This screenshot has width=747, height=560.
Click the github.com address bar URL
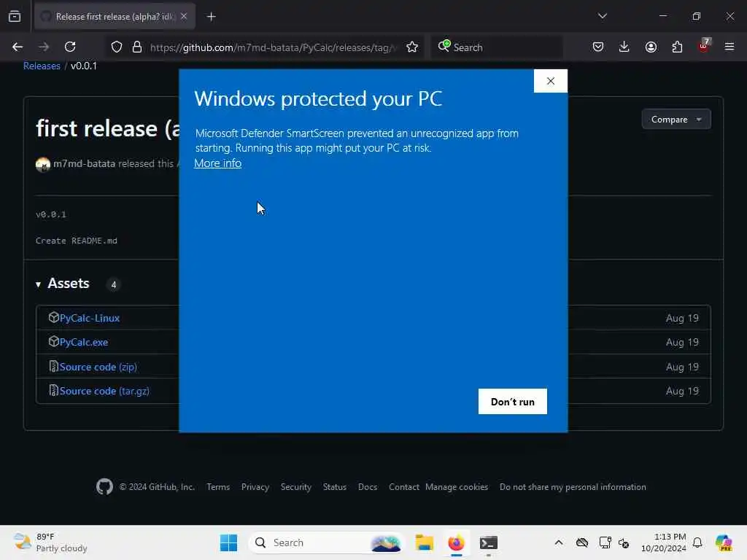(273, 47)
